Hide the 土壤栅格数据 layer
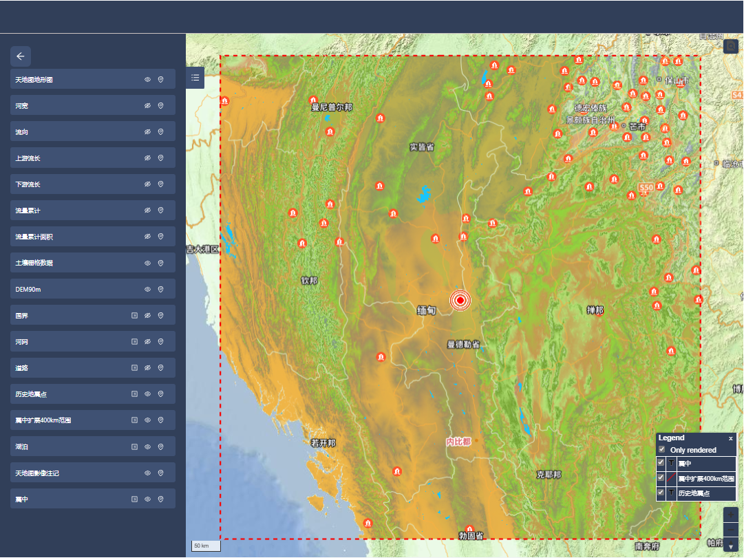Image resolution: width=744 pixels, height=560 pixels. [147, 263]
